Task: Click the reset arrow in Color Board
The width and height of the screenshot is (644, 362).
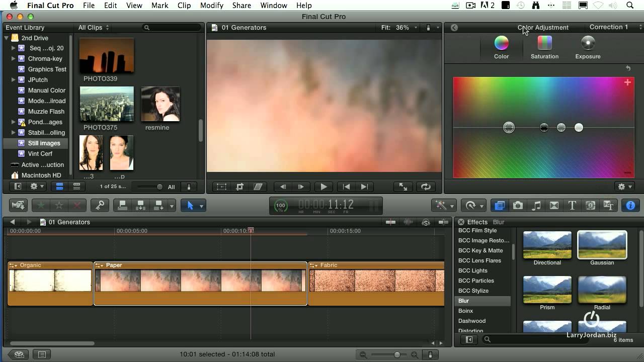Action: tap(628, 68)
